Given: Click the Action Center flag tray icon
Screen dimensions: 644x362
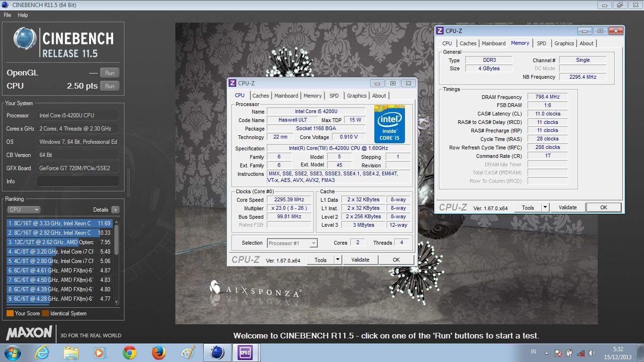Looking at the screenshot, I should (x=558, y=353).
